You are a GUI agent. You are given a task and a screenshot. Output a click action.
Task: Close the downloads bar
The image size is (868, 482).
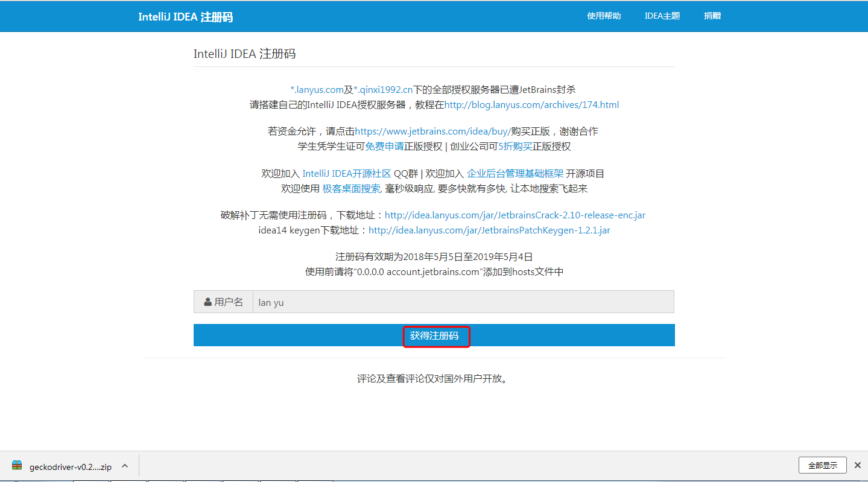[x=858, y=465]
